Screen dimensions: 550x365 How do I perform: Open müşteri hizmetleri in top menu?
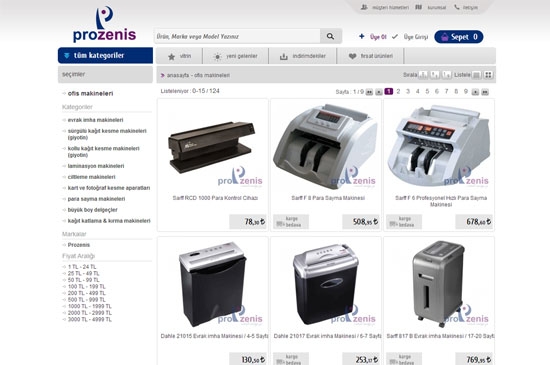390,7
